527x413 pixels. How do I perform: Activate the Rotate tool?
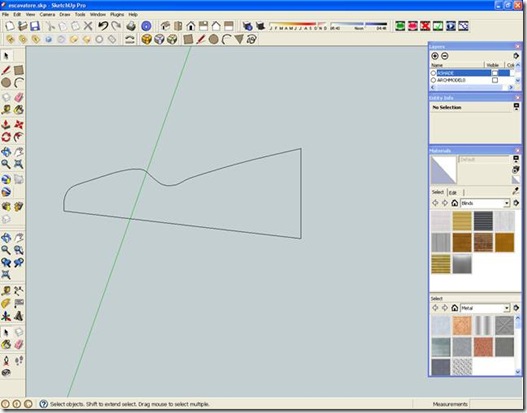point(6,137)
